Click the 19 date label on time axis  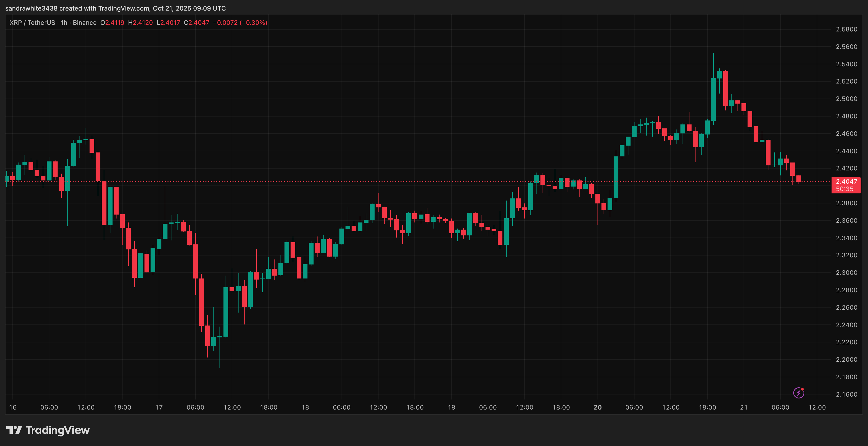tap(451, 407)
